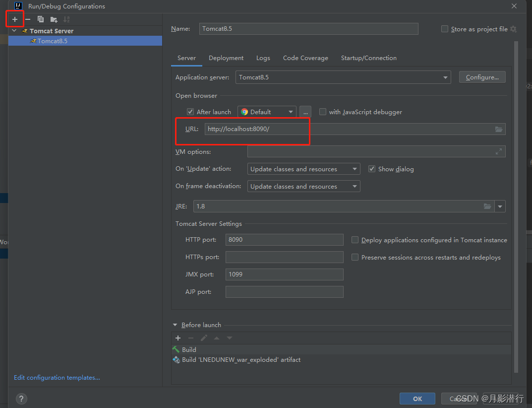The height and width of the screenshot is (408, 532).
Task: Click the Tomcat Server group icon
Action: click(24, 31)
